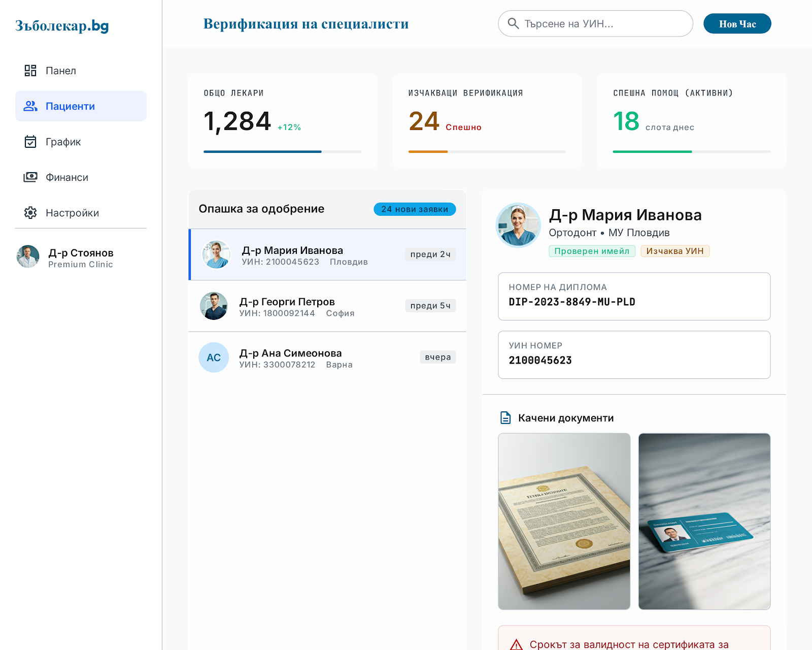This screenshot has width=812, height=650.
Task: Click the УИН: 3300078212 text
Action: (277, 365)
